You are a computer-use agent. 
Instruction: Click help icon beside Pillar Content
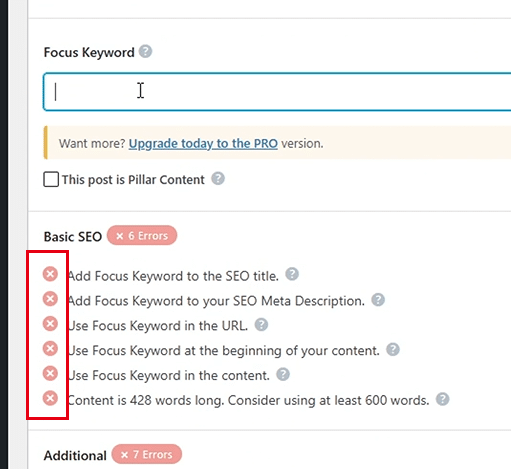point(218,179)
